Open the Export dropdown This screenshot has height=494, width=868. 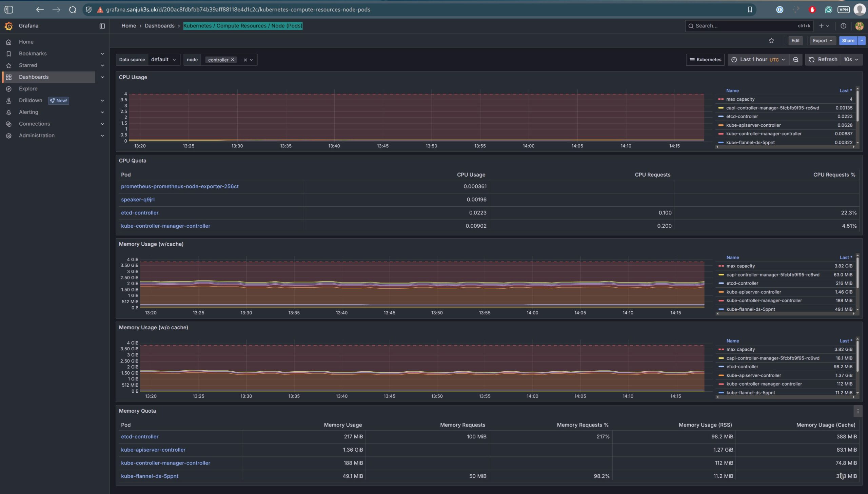822,41
